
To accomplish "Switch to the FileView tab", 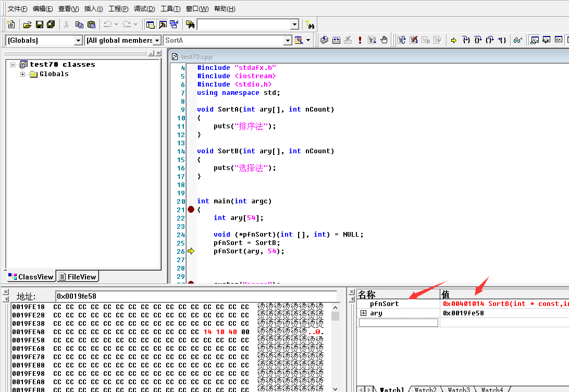I will coord(77,276).
